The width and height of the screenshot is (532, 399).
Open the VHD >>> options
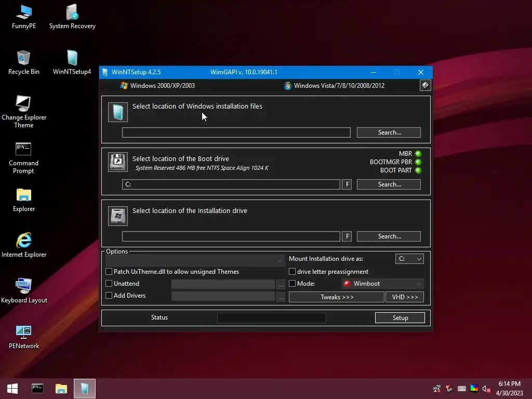coord(405,297)
